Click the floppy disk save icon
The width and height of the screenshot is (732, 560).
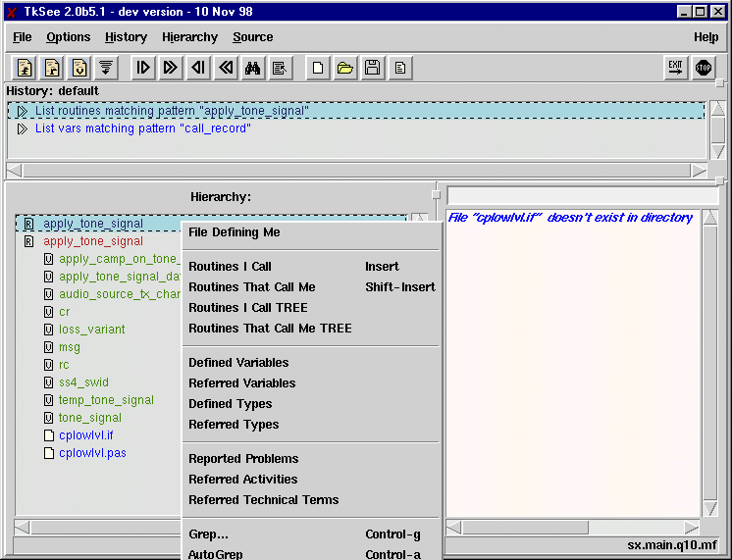pos(373,68)
